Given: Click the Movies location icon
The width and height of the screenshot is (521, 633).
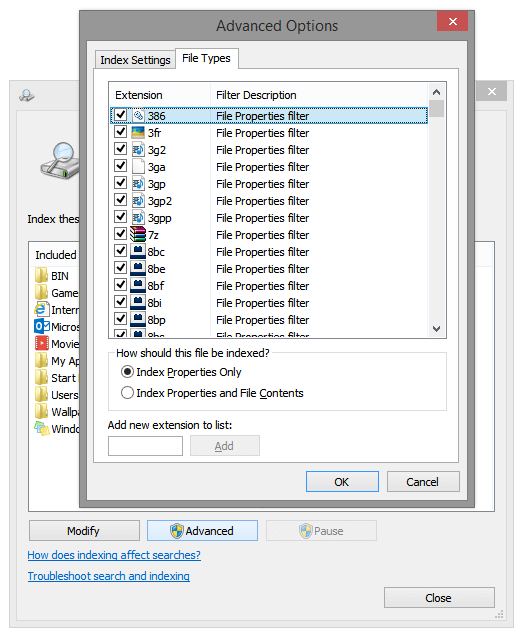Looking at the screenshot, I should pyautogui.click(x=42, y=344).
